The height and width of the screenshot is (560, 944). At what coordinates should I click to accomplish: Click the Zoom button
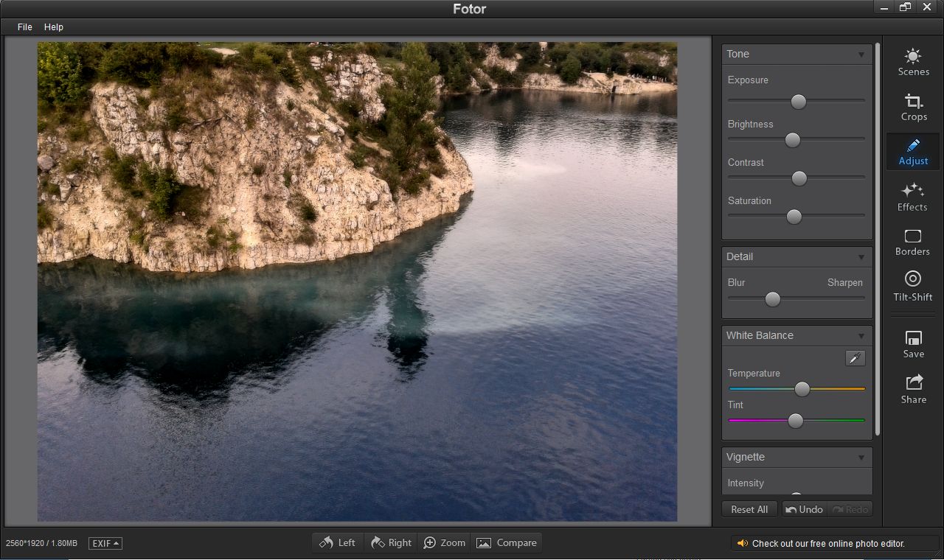[445, 543]
